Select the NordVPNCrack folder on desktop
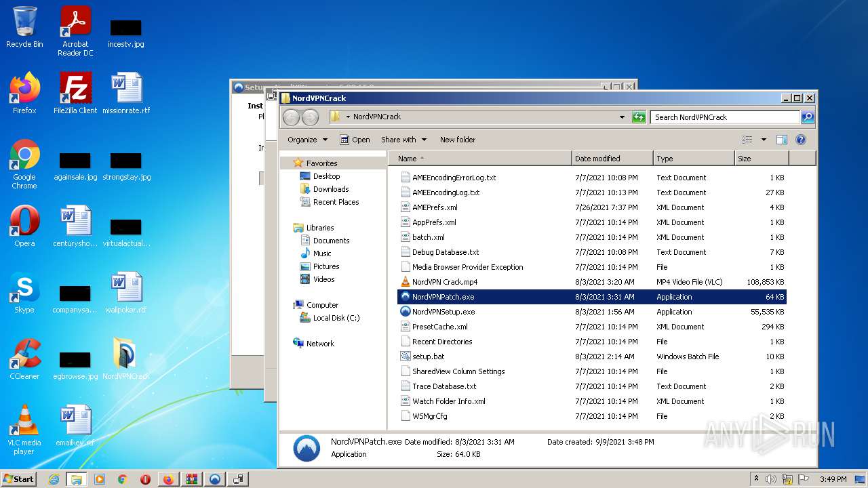The height and width of the screenshot is (488, 868). [126, 359]
